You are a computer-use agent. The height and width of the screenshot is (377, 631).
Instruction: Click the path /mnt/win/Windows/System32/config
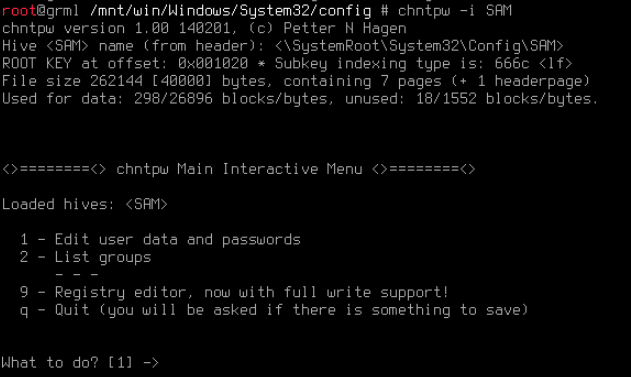tap(231, 10)
